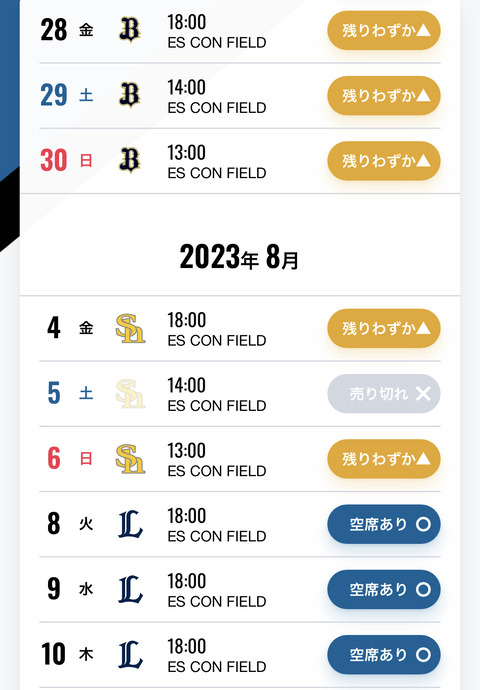The image size is (480, 690).
Task: Click the 2023年 8月 month heading
Action: coord(239,257)
